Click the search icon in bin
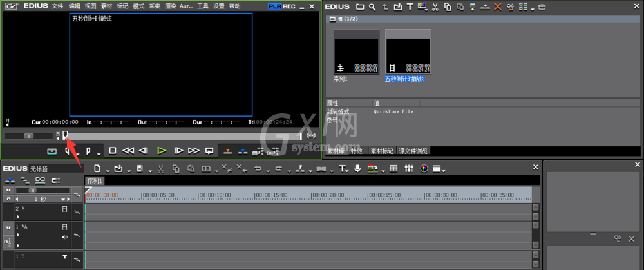Image resolution: width=644 pixels, height=270 pixels. [372, 6]
